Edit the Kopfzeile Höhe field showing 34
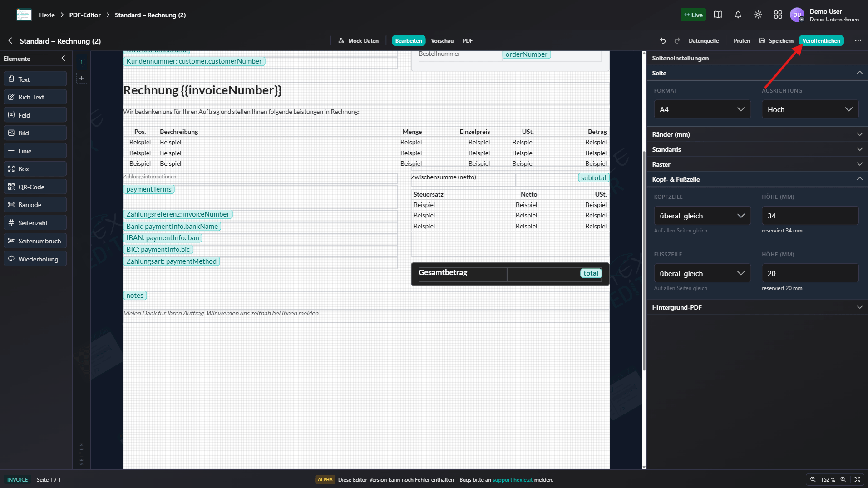This screenshot has width=868, height=488. (810, 216)
